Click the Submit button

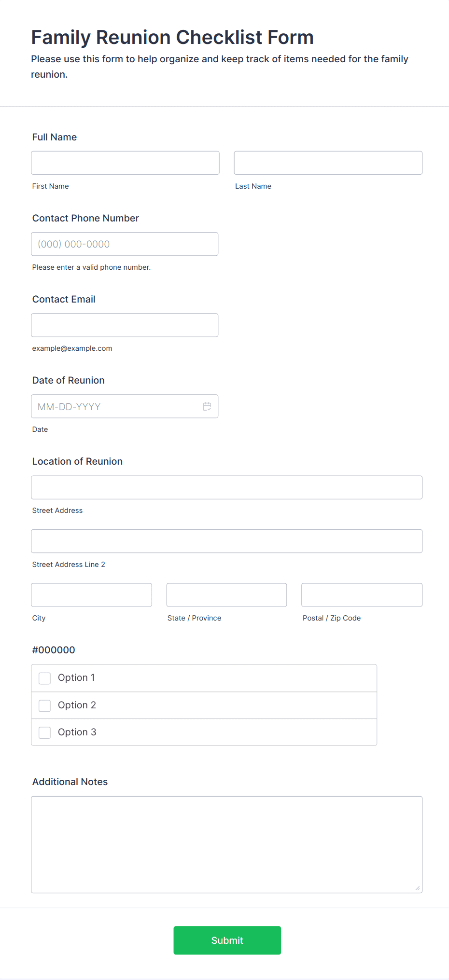coord(227,940)
